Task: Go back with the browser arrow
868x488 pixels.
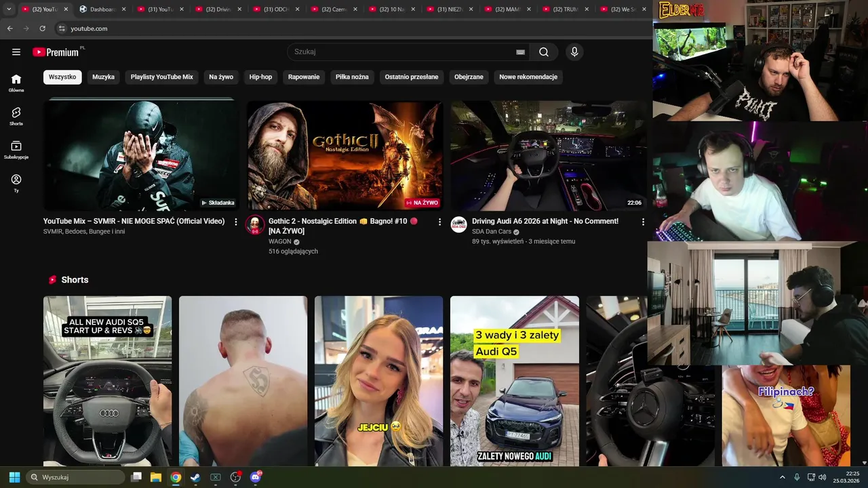Action: click(x=9, y=28)
